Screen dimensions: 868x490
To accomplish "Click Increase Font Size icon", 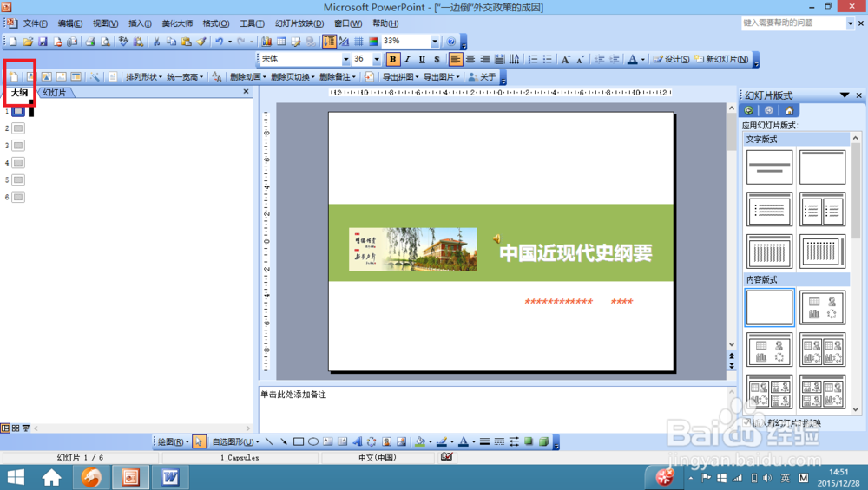I will (565, 59).
